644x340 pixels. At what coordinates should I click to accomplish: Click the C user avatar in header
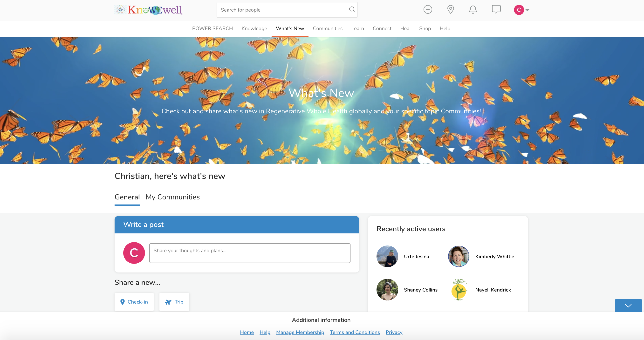coord(519,10)
